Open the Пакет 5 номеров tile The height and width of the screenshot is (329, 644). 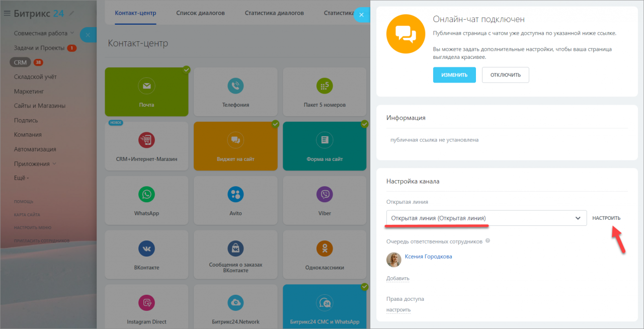coord(325,92)
